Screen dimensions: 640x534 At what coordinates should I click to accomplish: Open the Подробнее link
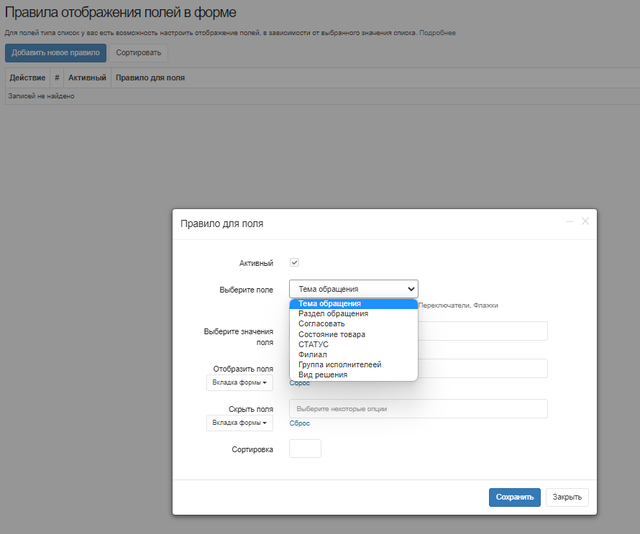tap(438, 33)
